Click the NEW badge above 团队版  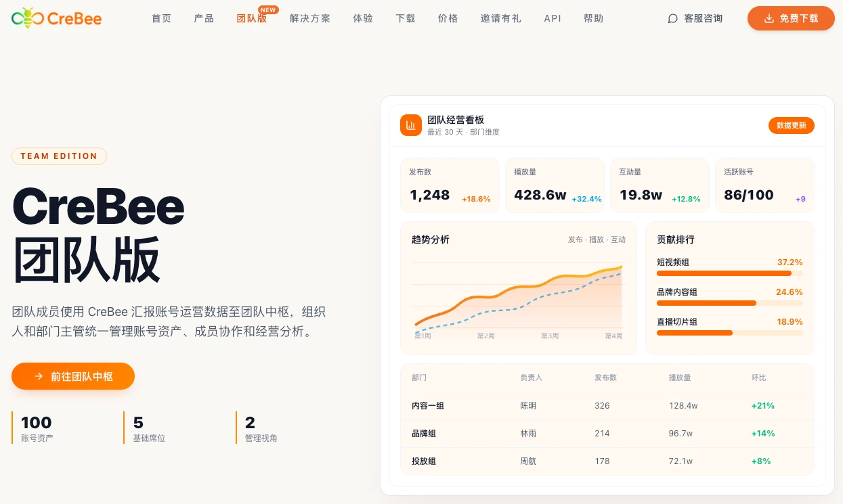click(268, 10)
